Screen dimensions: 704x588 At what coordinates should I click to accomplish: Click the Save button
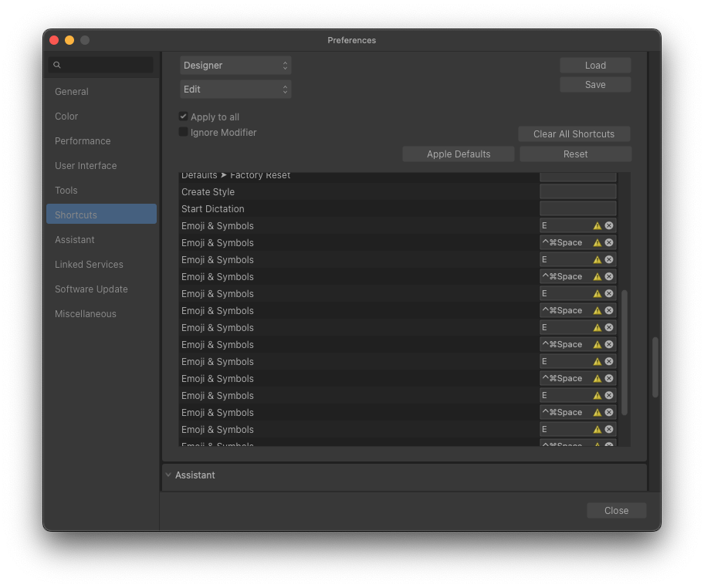(x=594, y=84)
